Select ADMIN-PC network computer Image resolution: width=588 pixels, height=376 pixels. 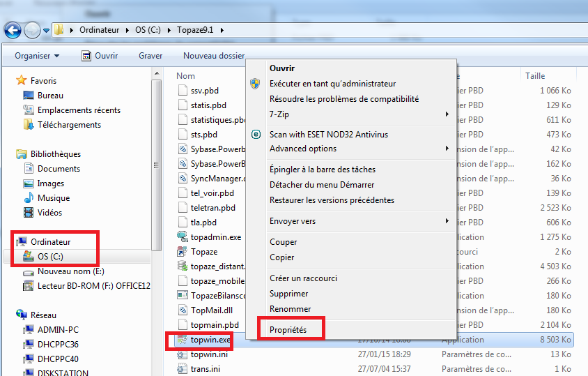click(58, 330)
